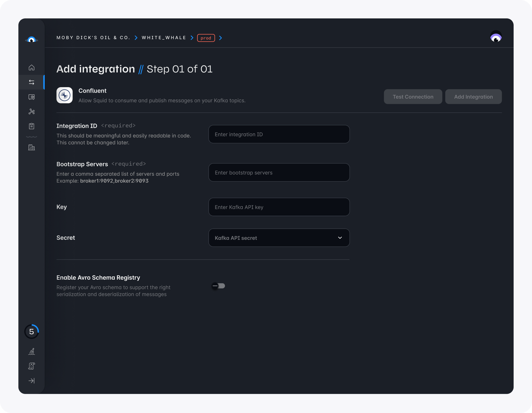
Task: Click the Squid logo in the sidebar
Action: tap(32, 40)
